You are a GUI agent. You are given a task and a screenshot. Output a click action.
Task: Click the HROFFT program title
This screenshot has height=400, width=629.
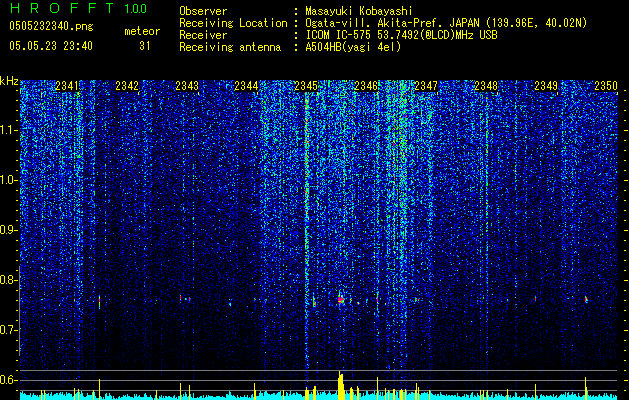(x=63, y=8)
